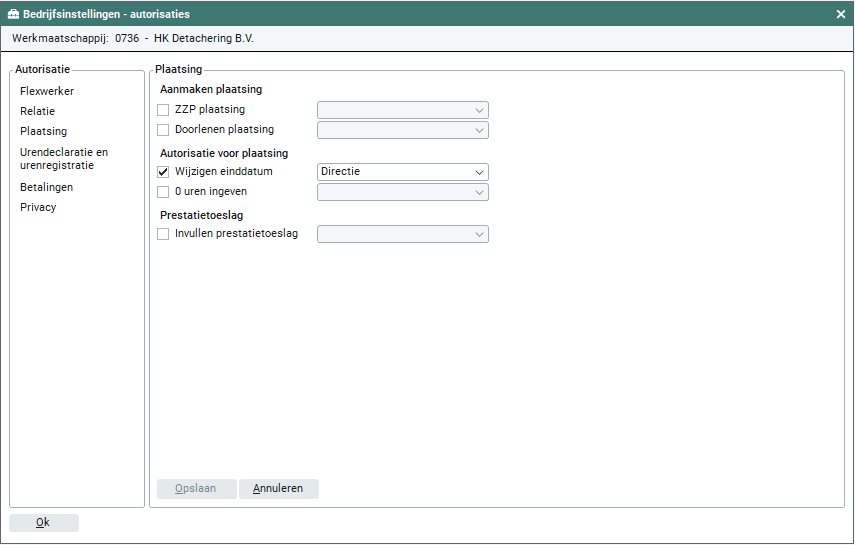Close the Bedrijfsinstellingen dialog window

point(841,14)
